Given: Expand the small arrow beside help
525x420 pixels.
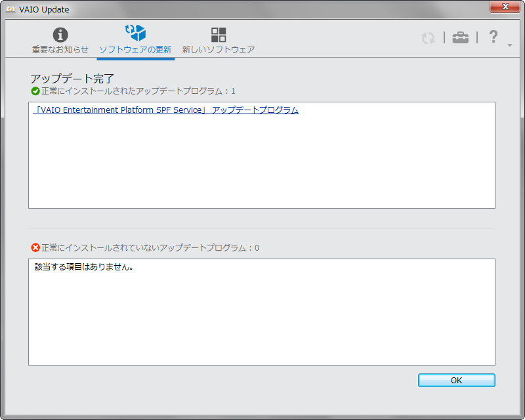Looking at the screenshot, I should (510, 45).
